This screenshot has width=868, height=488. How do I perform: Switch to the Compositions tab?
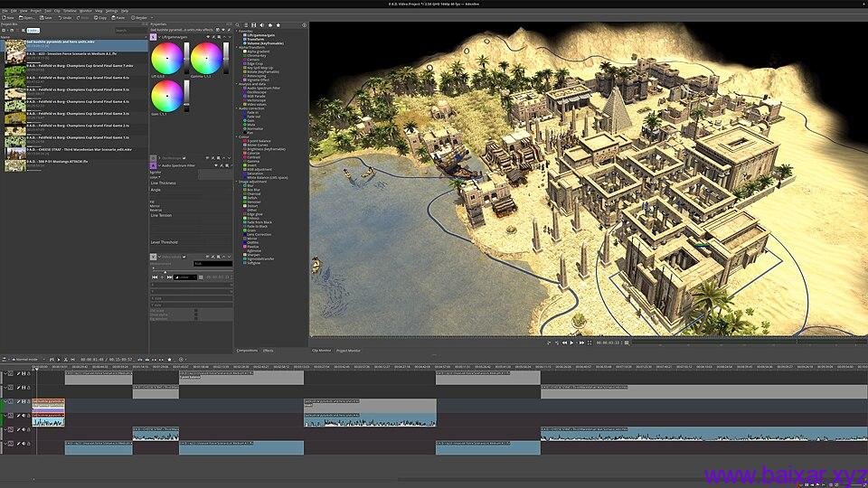(x=247, y=350)
